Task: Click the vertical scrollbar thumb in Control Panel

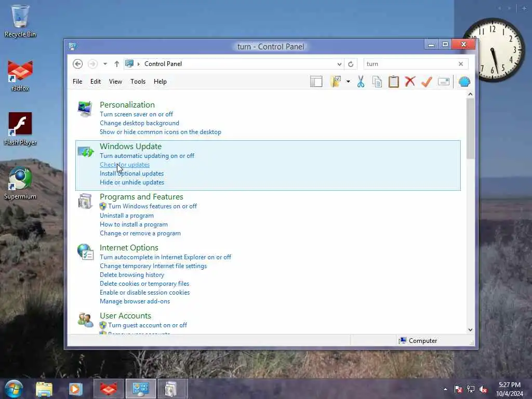Action: (x=470, y=129)
